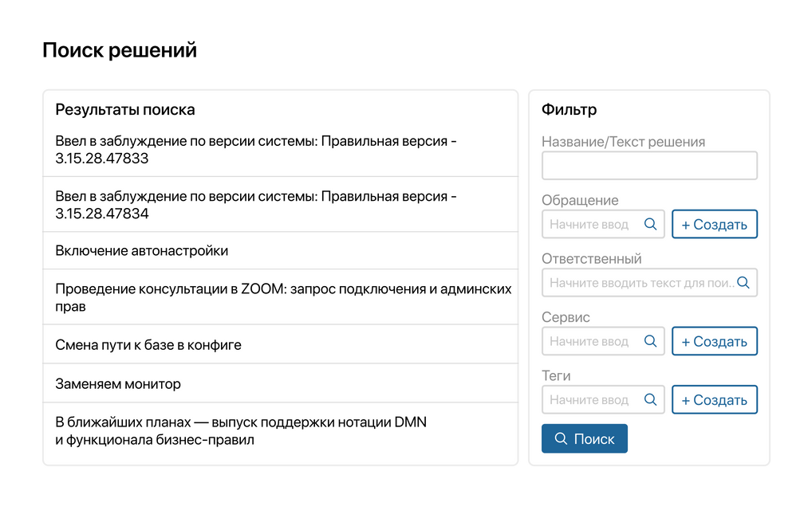
Task: Click the Название/Текст решения input field
Action: point(649,165)
